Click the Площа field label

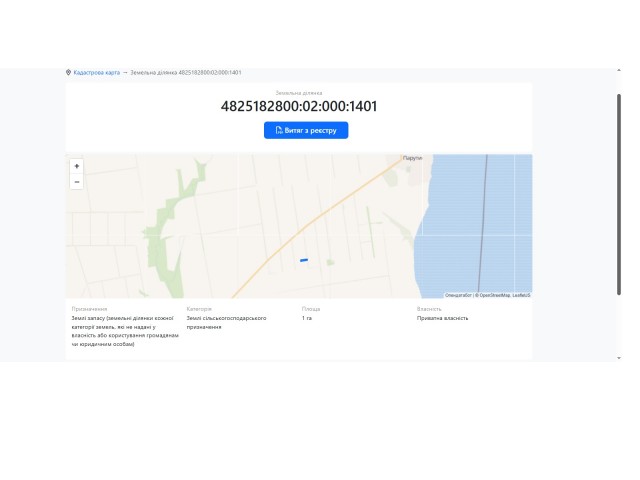pos(311,309)
